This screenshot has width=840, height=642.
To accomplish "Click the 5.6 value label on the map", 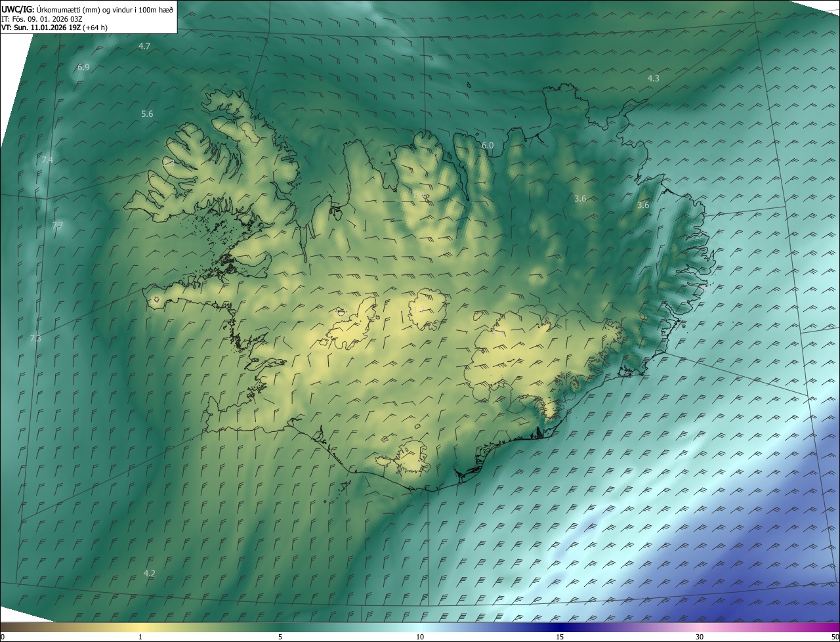I will (x=147, y=114).
